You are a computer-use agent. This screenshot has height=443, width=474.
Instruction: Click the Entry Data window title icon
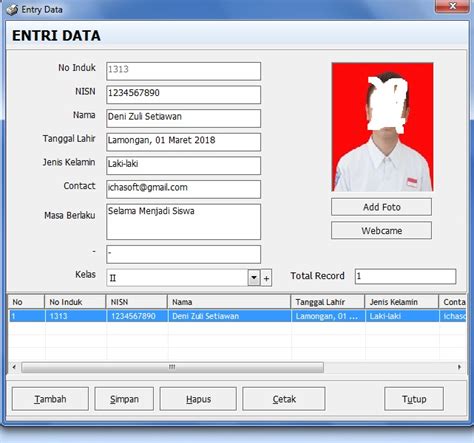point(11,10)
